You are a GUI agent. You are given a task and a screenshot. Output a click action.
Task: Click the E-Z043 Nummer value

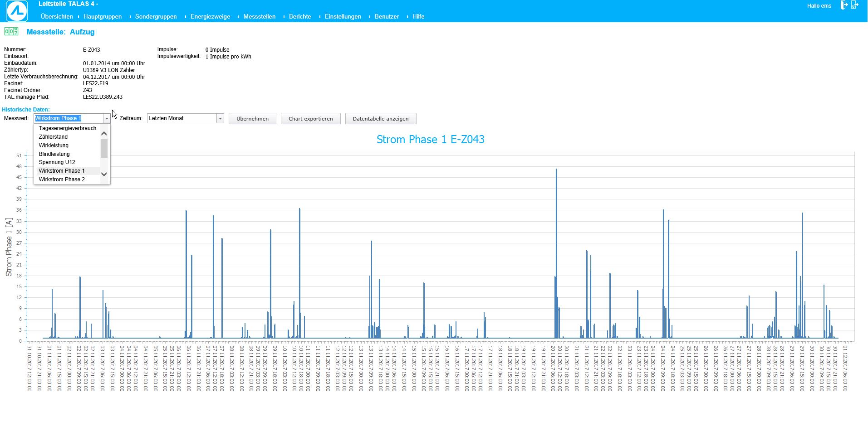(x=91, y=50)
